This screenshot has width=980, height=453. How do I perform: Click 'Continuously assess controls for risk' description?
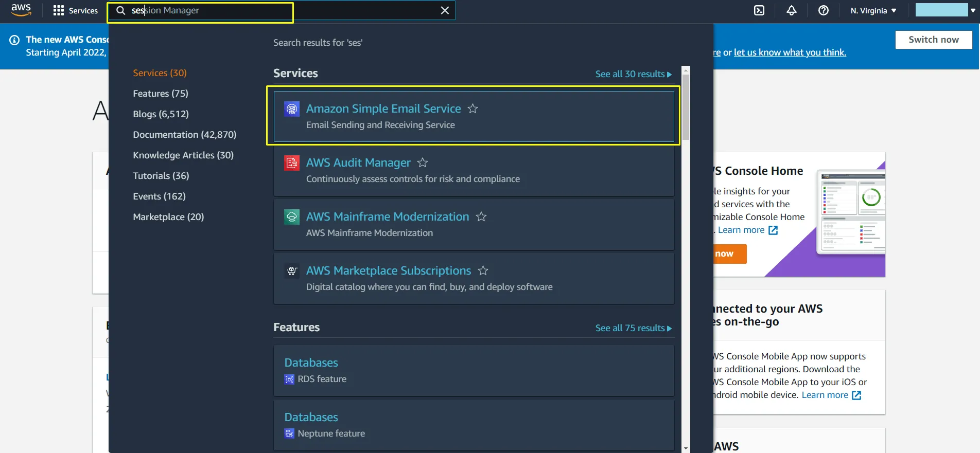(x=413, y=179)
